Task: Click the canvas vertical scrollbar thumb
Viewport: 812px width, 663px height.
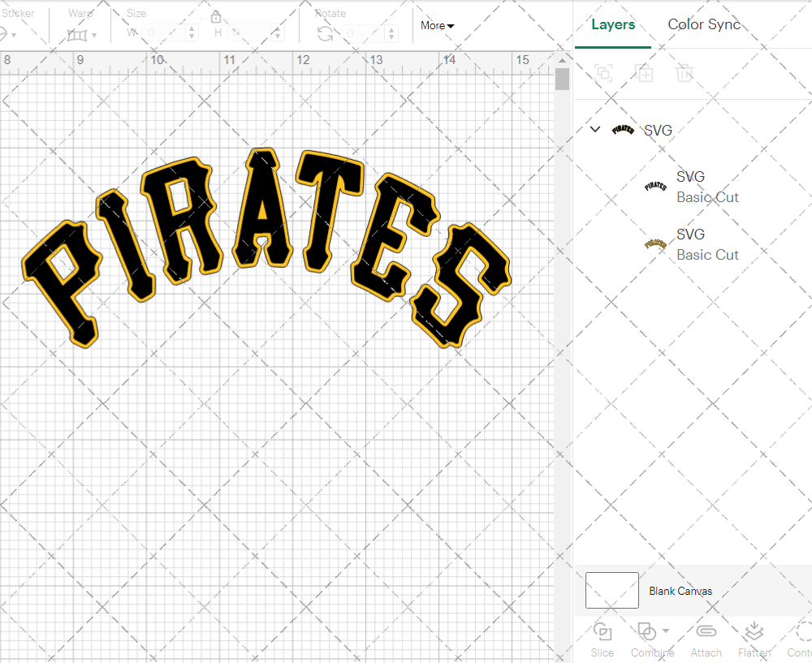Action: [x=562, y=80]
